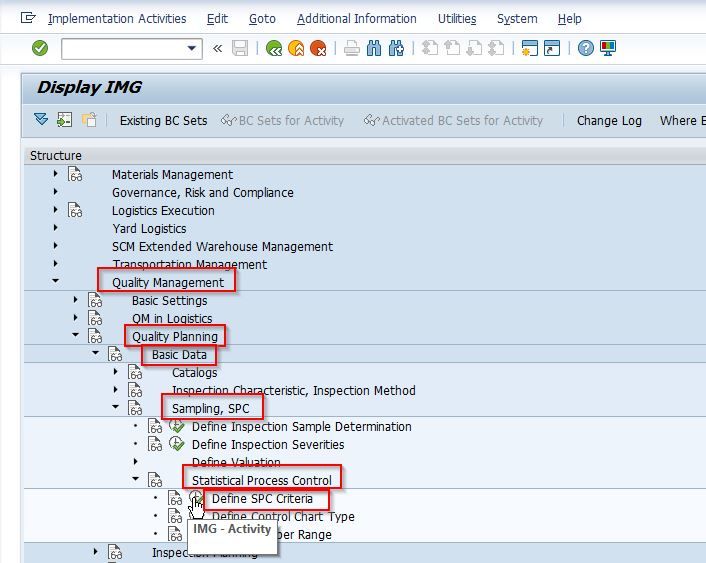Click the yellow Exit icon
Screen dimensions: 706x563
point(296,48)
